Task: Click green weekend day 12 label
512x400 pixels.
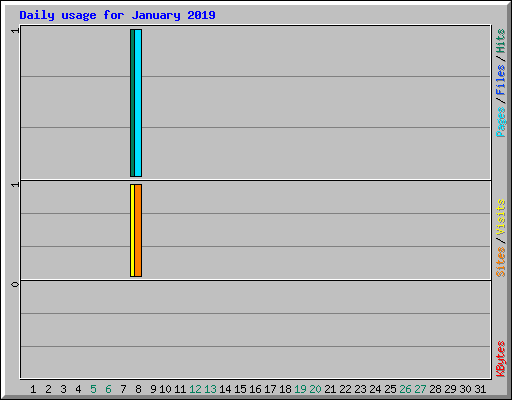Action: pyautogui.click(x=195, y=389)
